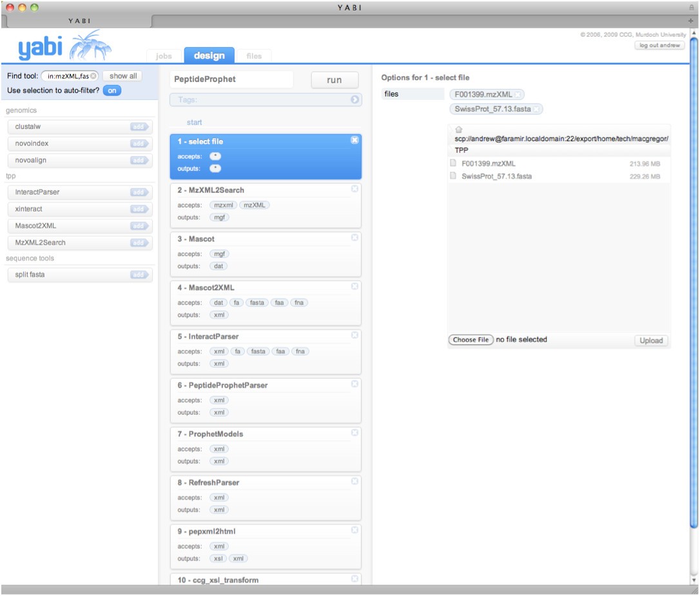Add novoalign tool to workflow
The height and width of the screenshot is (596, 700).
point(139,161)
